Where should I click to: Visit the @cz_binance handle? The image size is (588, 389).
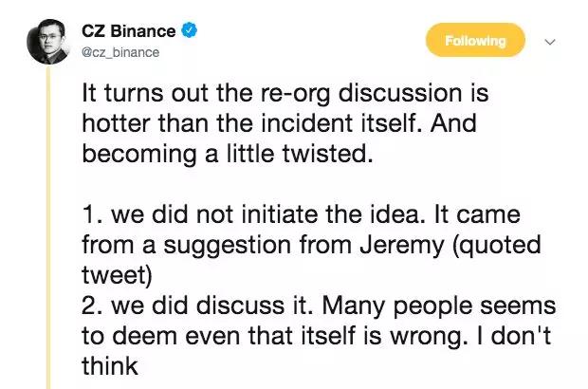[x=120, y=52]
